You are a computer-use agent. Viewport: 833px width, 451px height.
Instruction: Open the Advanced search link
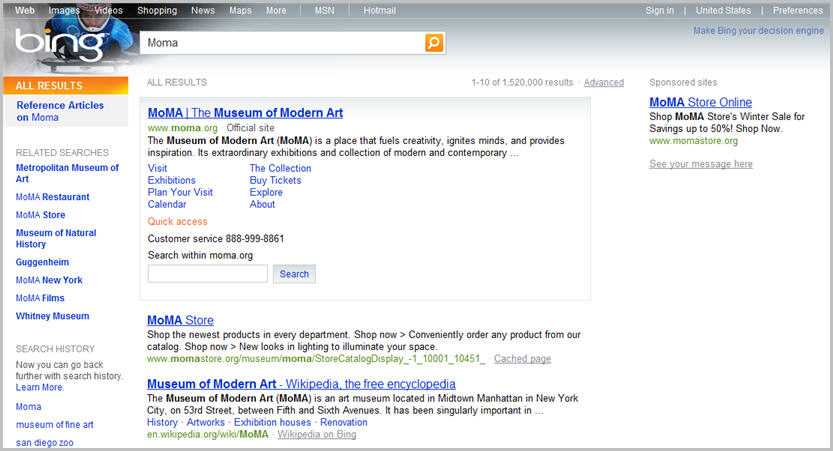coord(603,83)
